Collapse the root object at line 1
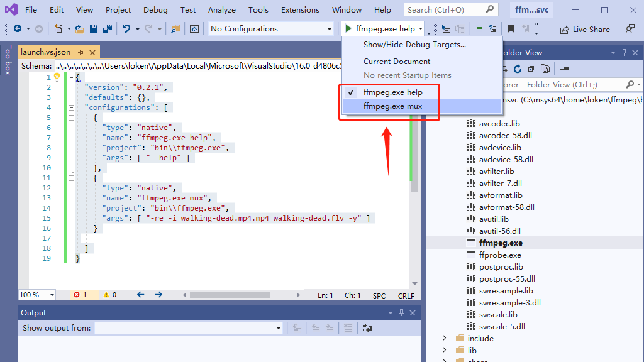This screenshot has height=362, width=644. point(71,77)
